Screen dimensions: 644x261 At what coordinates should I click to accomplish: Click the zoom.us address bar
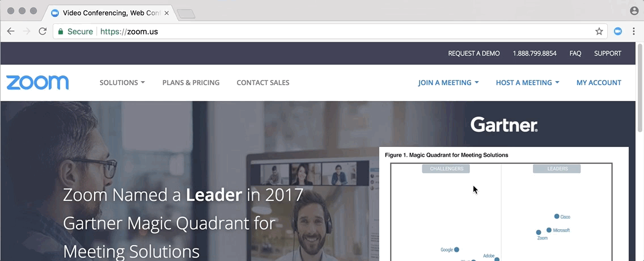pyautogui.click(x=330, y=31)
